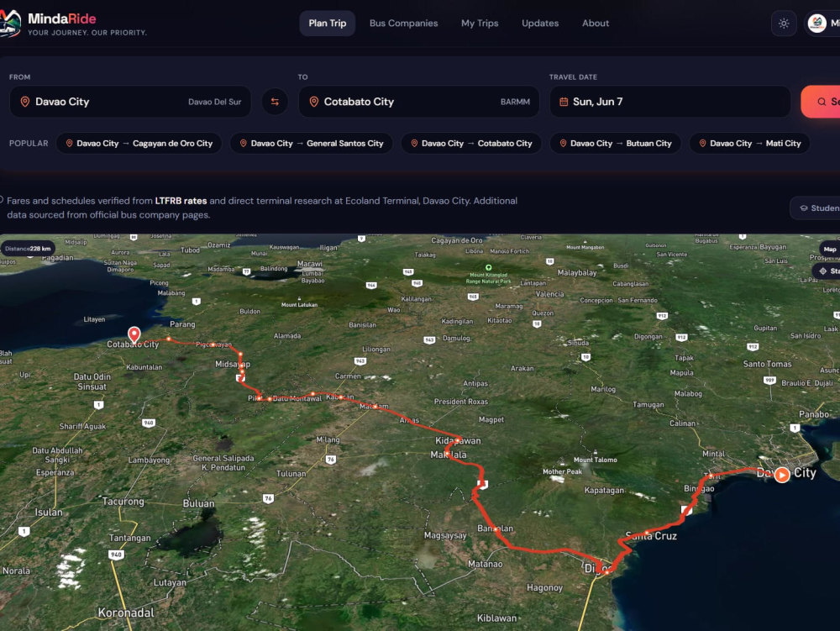This screenshot has height=631, width=840.
Task: Click the red destination pin at Cotabato City
Action: click(134, 334)
